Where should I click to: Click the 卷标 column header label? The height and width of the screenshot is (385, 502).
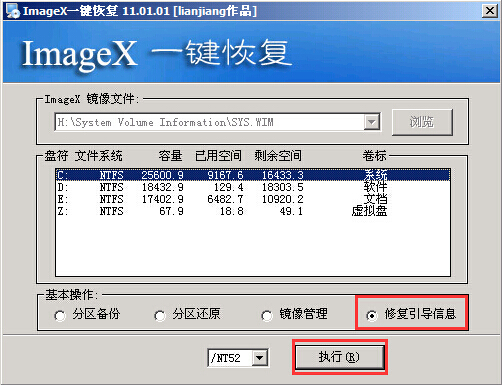tap(375, 156)
